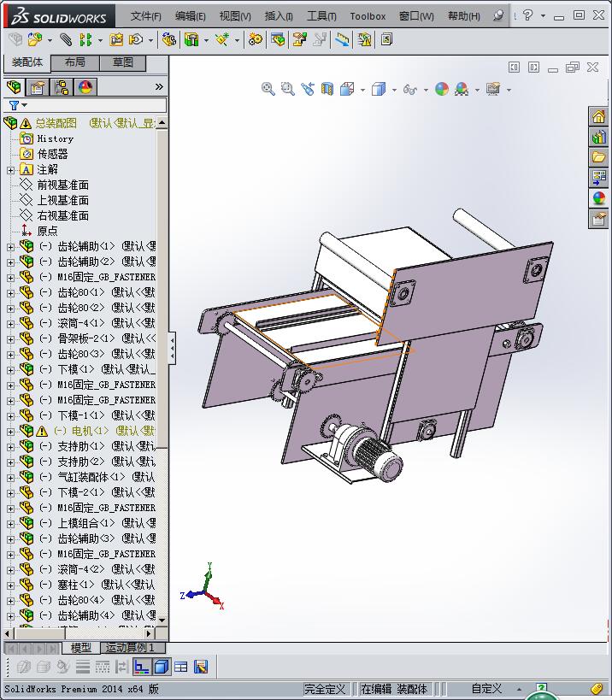Open the Custom Properties task pane

pos(598,219)
